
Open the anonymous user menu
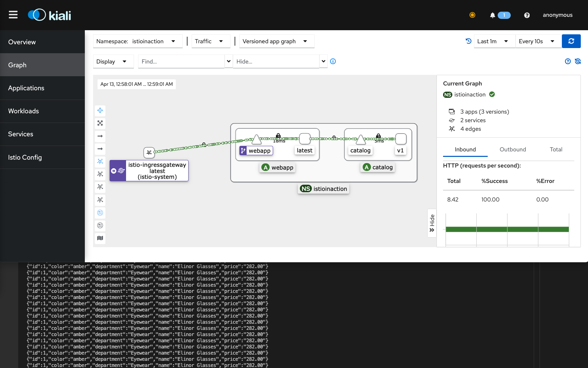point(557,15)
